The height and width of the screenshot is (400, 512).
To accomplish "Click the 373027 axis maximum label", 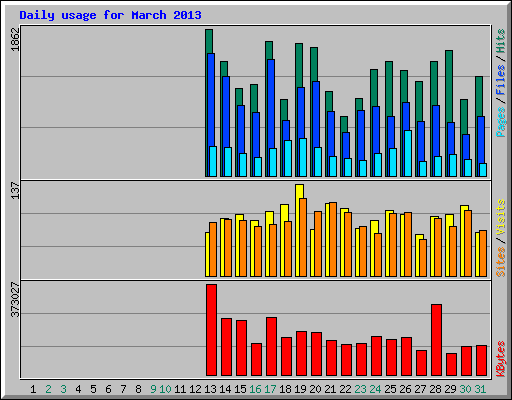I will (x=15, y=300).
